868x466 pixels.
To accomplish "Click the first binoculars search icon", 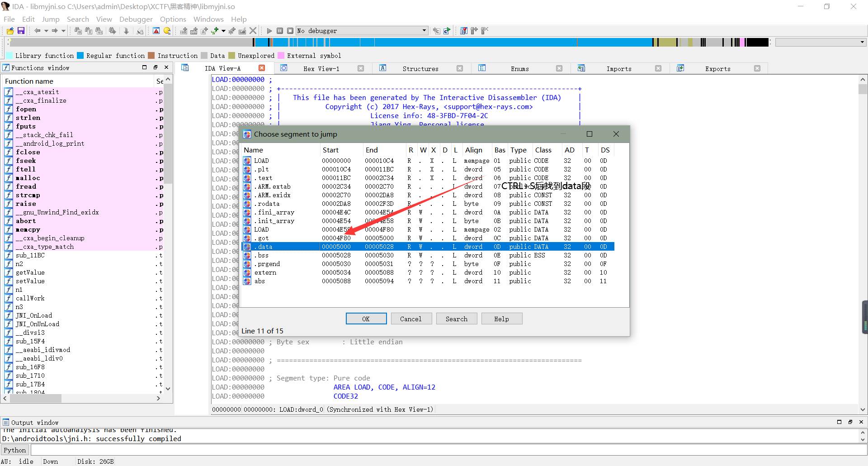I will 78,31.
